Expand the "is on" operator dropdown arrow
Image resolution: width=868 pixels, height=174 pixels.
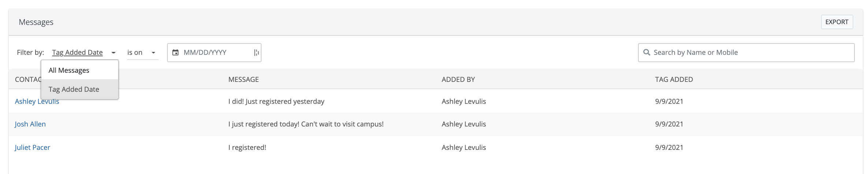[153, 53]
